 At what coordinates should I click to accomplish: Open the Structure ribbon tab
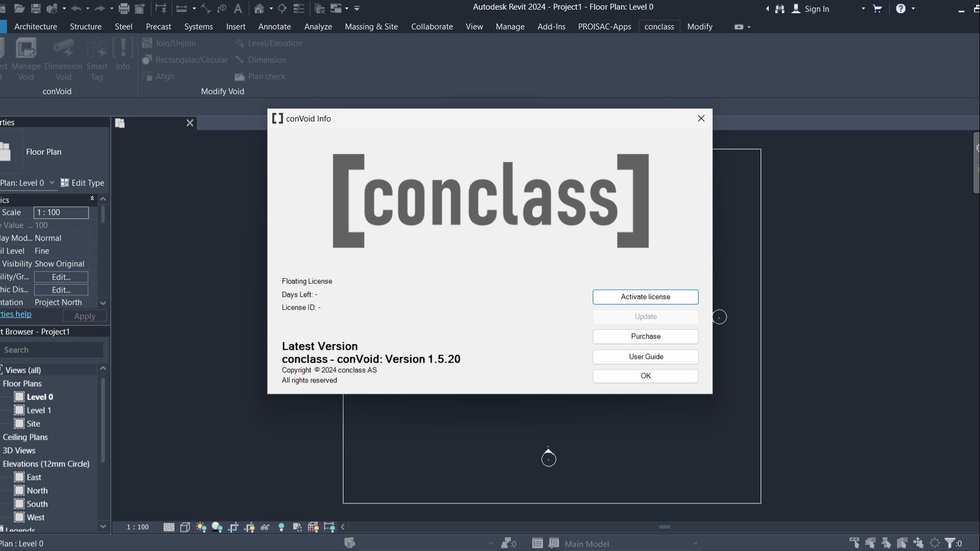tap(86, 27)
